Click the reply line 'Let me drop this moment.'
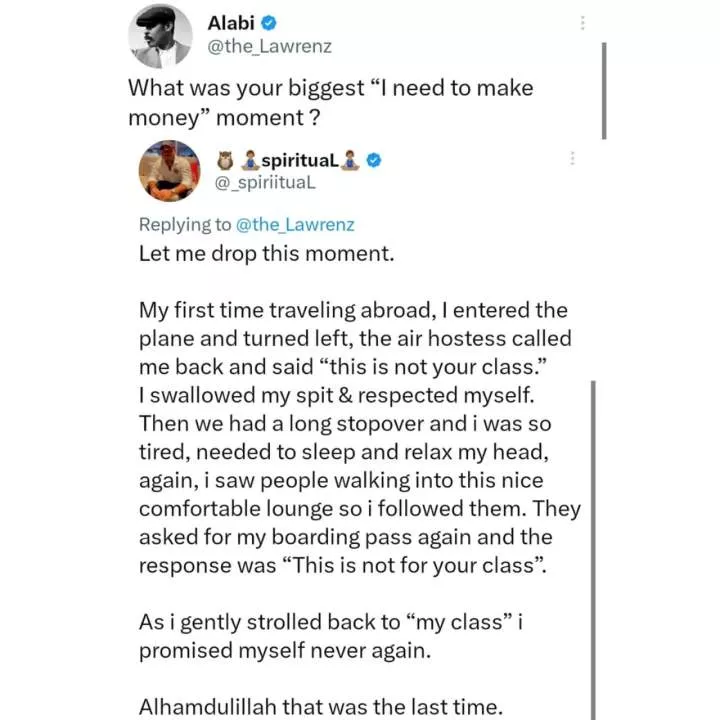The height and width of the screenshot is (720, 720). tap(266, 254)
